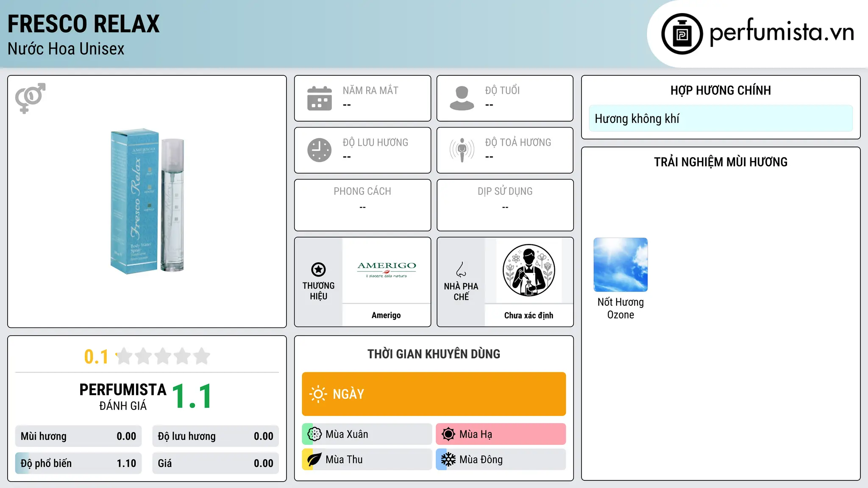Click the perfumer silhouette icon
Viewport: 868px width, 488px height.
(x=529, y=270)
